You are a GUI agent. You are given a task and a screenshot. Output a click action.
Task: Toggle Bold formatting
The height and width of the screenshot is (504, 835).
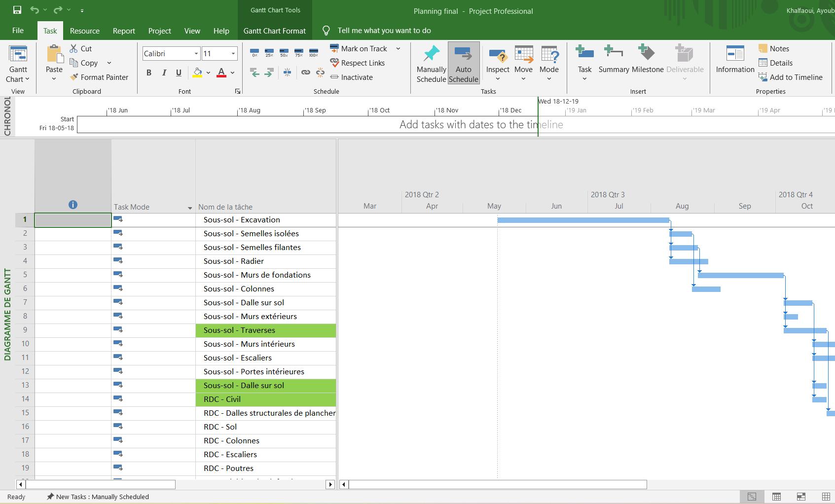pos(149,73)
